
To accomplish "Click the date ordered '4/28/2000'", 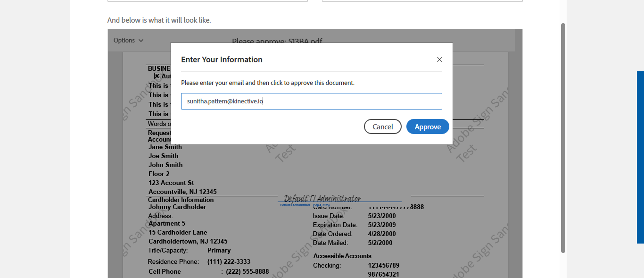I will pos(382,234).
